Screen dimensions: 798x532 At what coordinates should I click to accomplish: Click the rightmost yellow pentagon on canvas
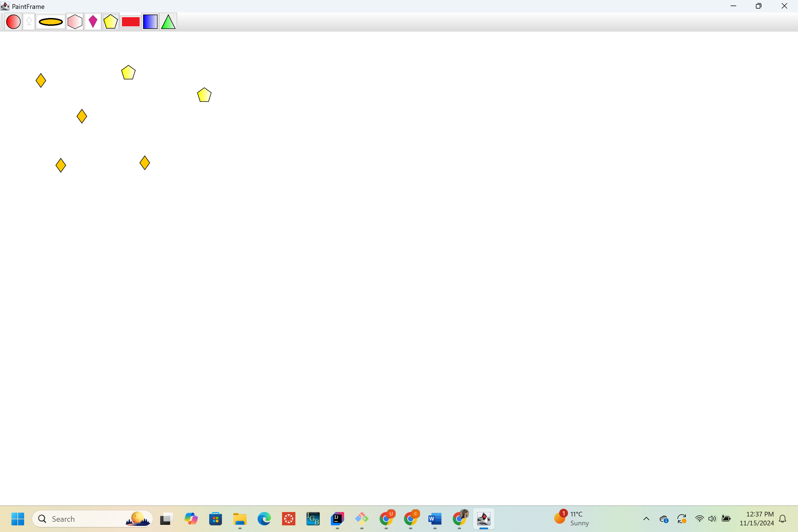tap(204, 95)
